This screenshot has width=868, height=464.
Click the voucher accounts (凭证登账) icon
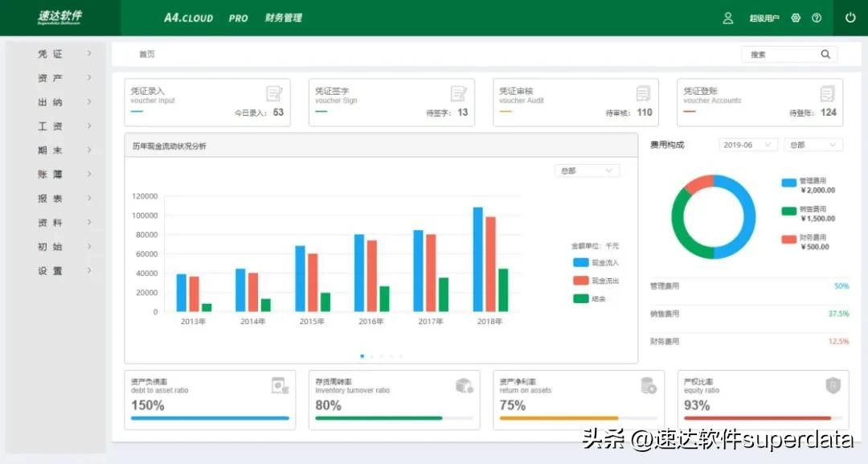827,93
